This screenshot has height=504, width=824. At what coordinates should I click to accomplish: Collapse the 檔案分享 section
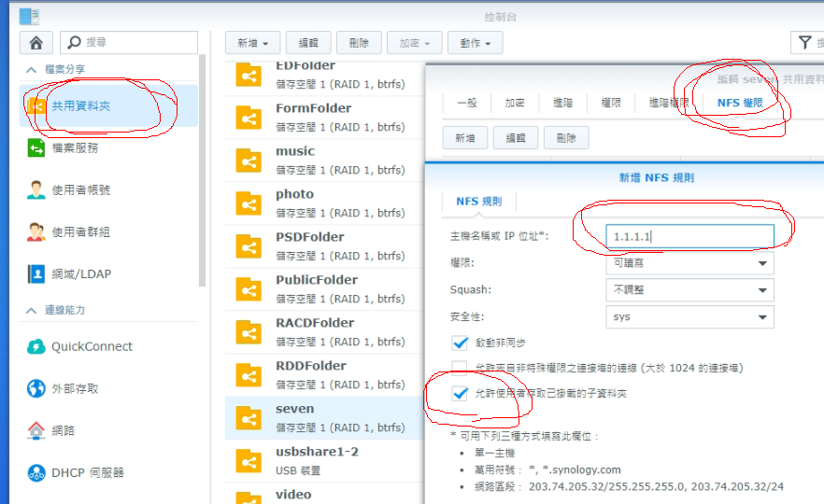click(31, 69)
